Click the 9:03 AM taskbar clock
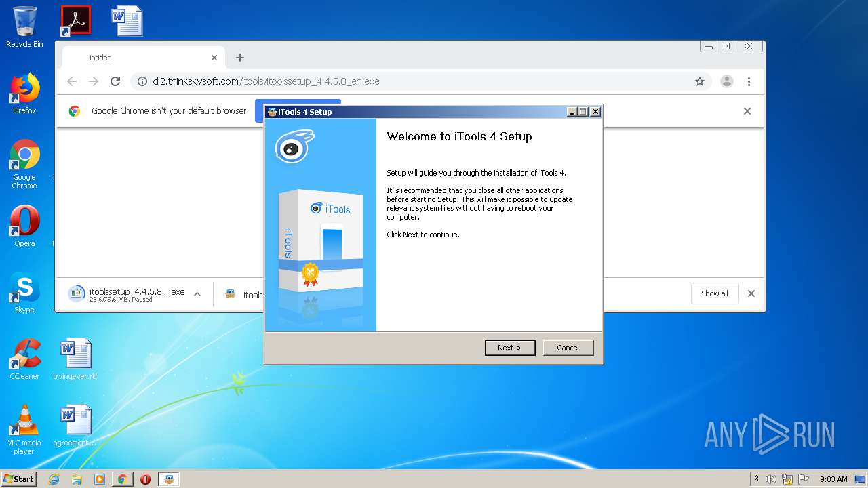868x488 pixels. [x=833, y=479]
